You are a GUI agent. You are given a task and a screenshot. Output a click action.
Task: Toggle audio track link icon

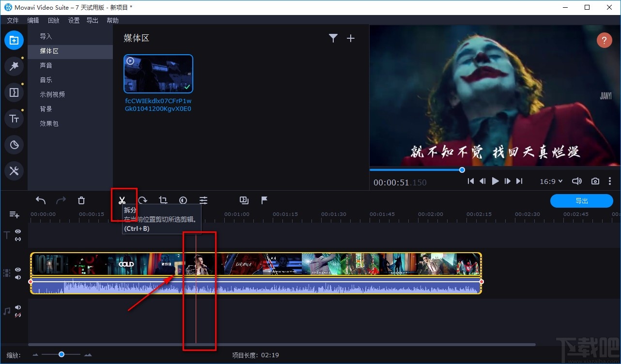[18, 315]
